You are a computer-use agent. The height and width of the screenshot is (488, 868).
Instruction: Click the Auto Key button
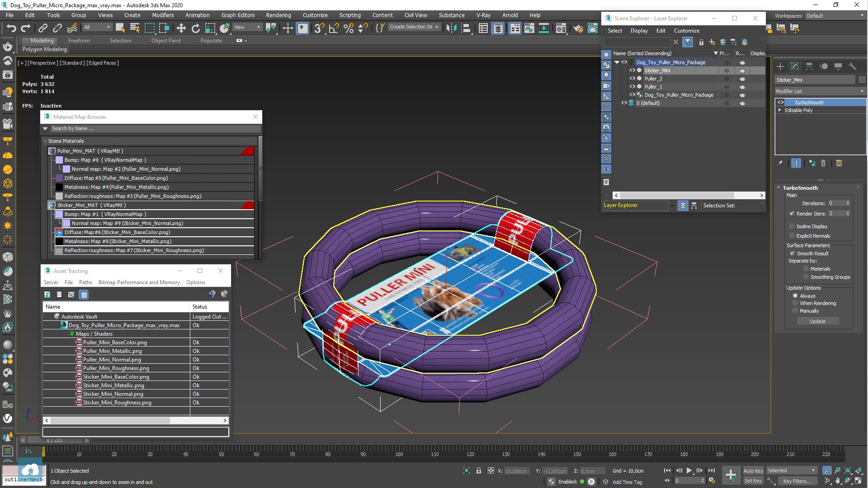click(x=753, y=470)
